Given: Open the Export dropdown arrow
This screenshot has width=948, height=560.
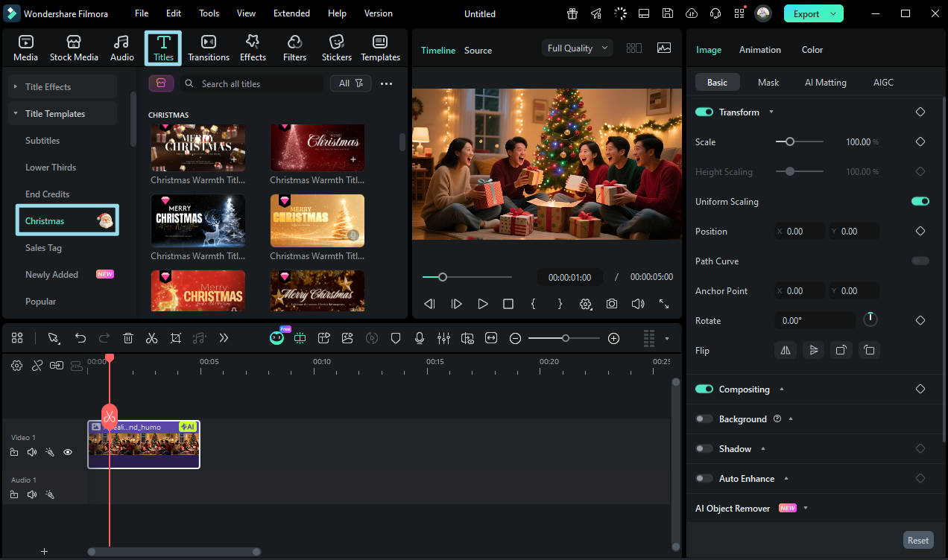Looking at the screenshot, I should click(833, 13).
